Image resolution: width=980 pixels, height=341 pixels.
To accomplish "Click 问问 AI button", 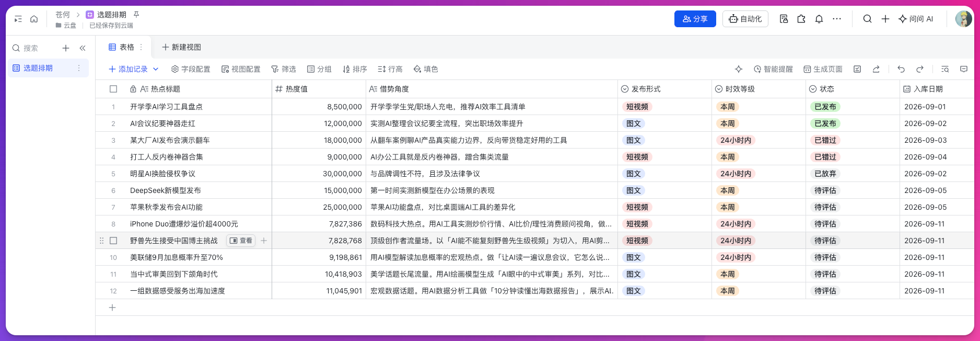I will coord(916,19).
